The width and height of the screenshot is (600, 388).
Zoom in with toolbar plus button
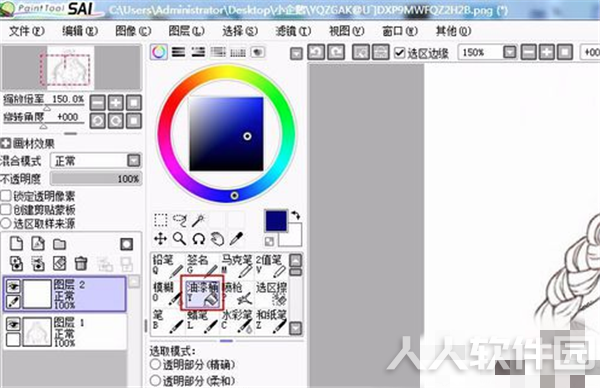click(546, 52)
